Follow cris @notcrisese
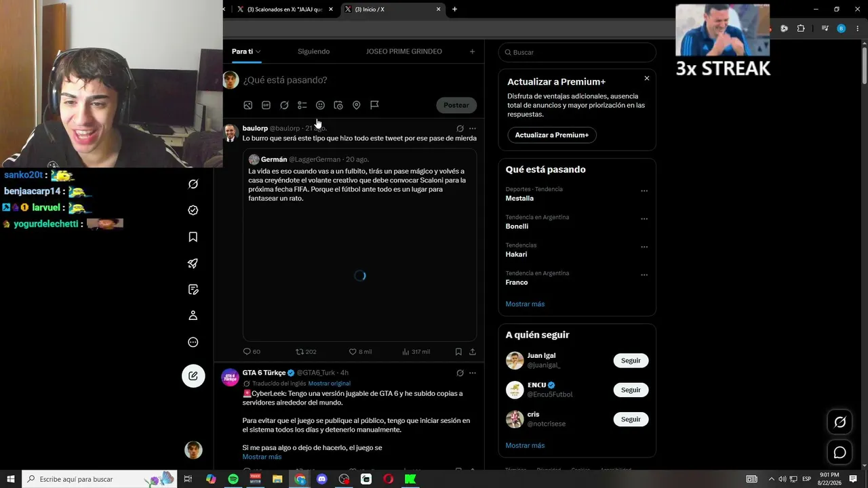Viewport: 868px width, 488px height. pyautogui.click(x=631, y=419)
